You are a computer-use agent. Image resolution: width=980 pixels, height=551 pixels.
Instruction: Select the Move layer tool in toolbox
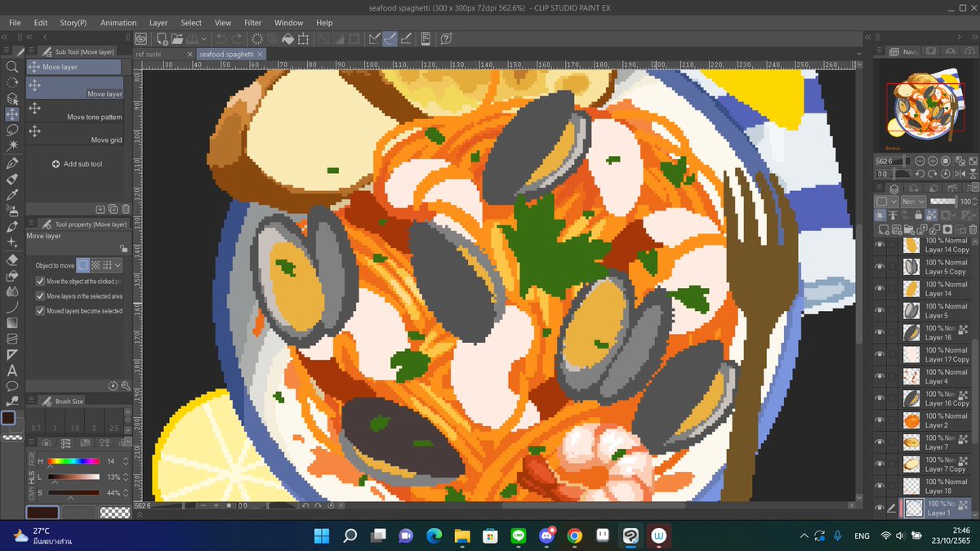(x=12, y=114)
